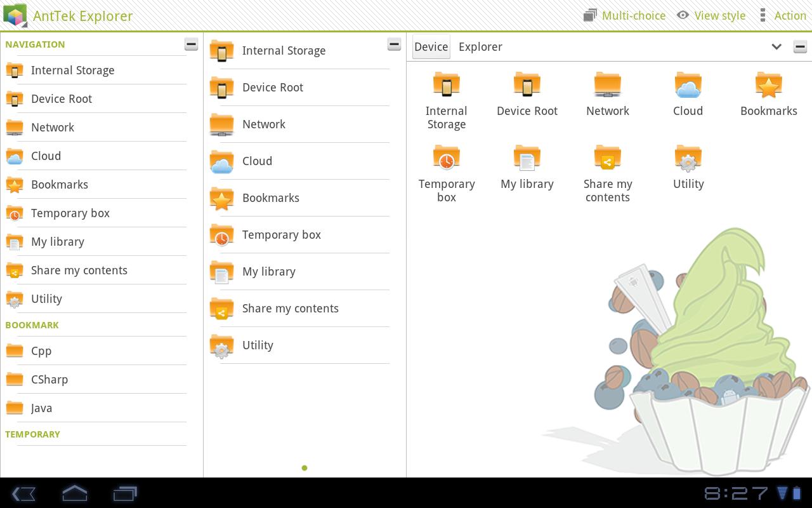Viewport: 812px width, 508px height.
Task: Open Cloud icon in Explorer grid
Action: click(688, 84)
